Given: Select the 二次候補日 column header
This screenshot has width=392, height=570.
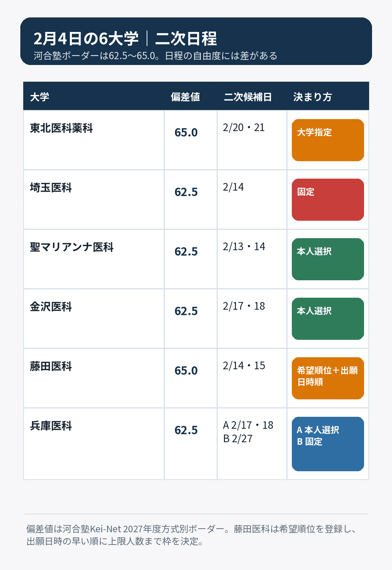Looking at the screenshot, I should coord(248,97).
